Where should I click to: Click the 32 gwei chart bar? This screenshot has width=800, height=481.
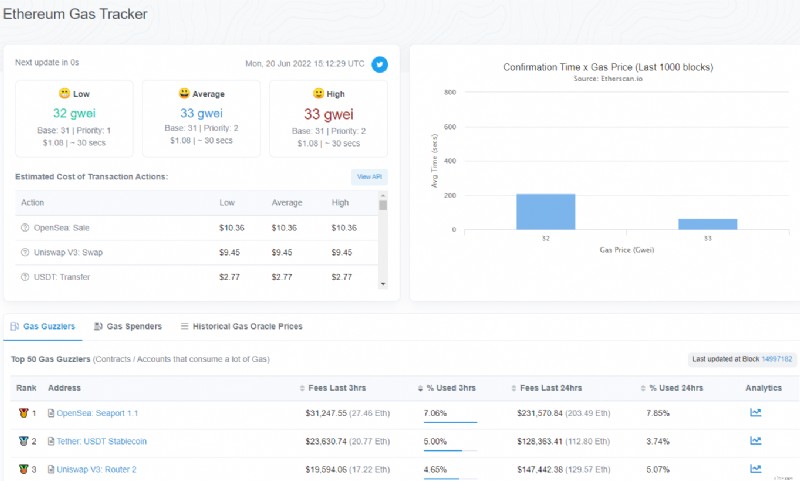pos(545,212)
